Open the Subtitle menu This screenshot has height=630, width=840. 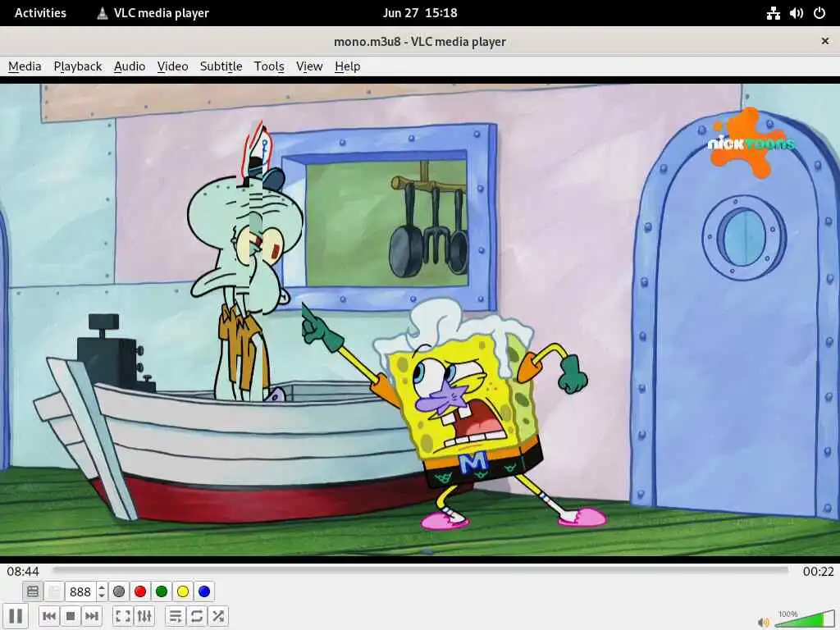coord(221,66)
